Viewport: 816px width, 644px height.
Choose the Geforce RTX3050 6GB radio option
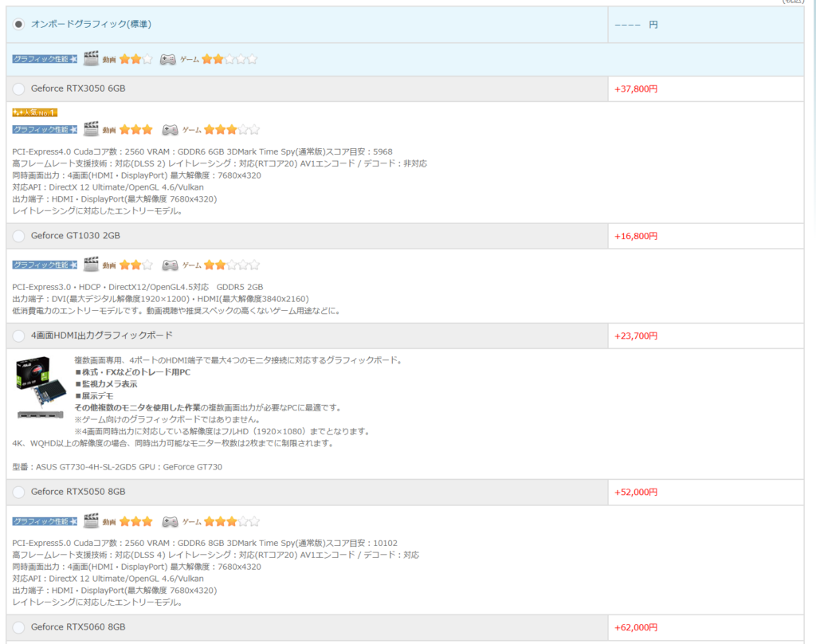click(x=19, y=88)
